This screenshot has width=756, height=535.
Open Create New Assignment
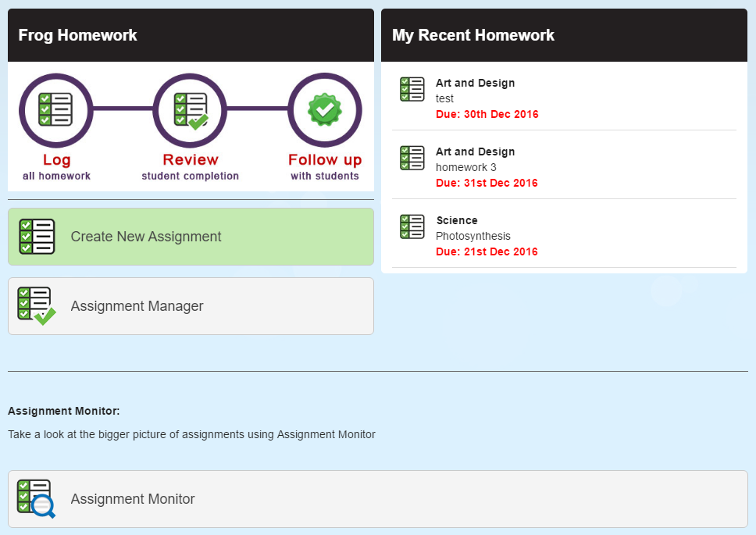[191, 237]
